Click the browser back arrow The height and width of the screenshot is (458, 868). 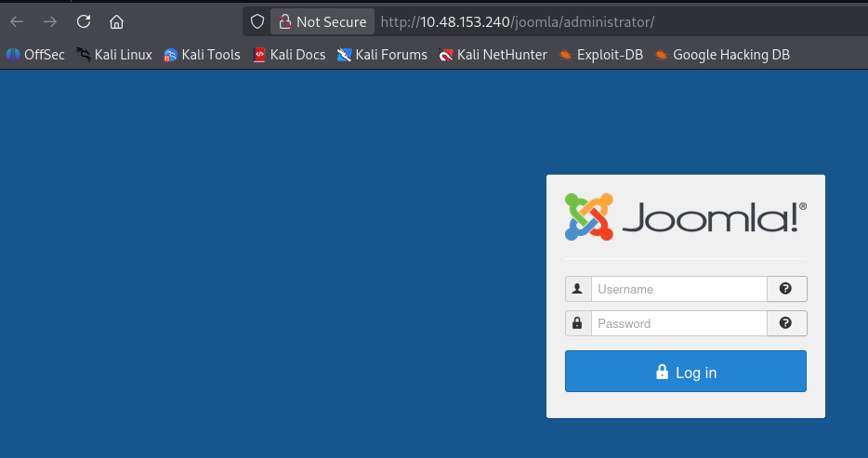17,21
